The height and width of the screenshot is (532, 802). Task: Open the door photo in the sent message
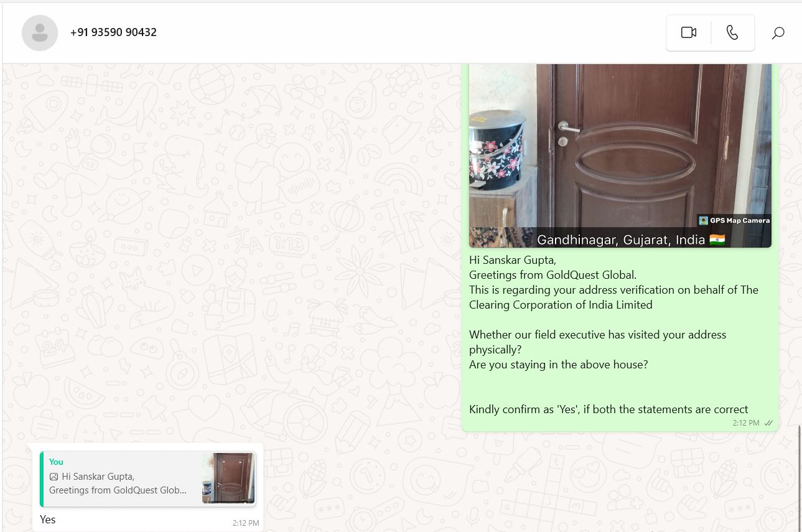click(620, 156)
